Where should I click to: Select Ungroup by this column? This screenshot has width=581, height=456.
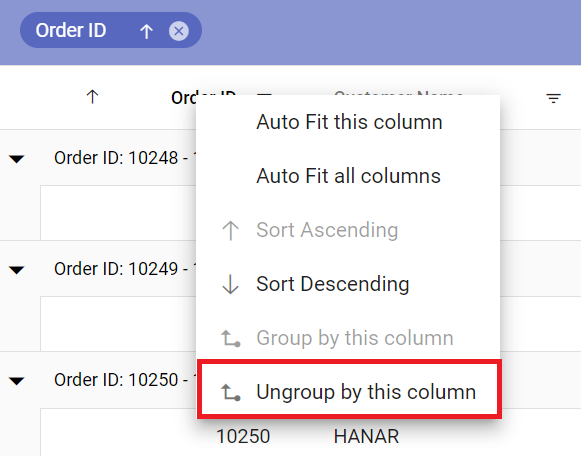(348, 392)
